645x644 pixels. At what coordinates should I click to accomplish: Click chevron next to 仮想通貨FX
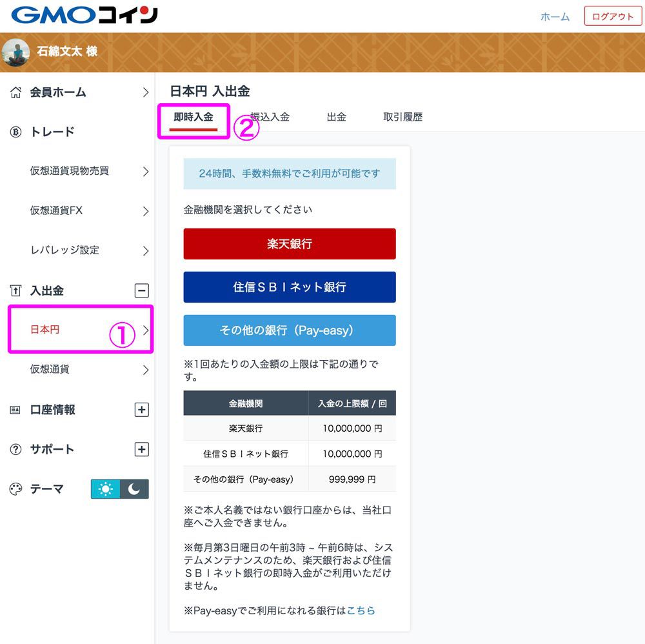[x=146, y=211]
